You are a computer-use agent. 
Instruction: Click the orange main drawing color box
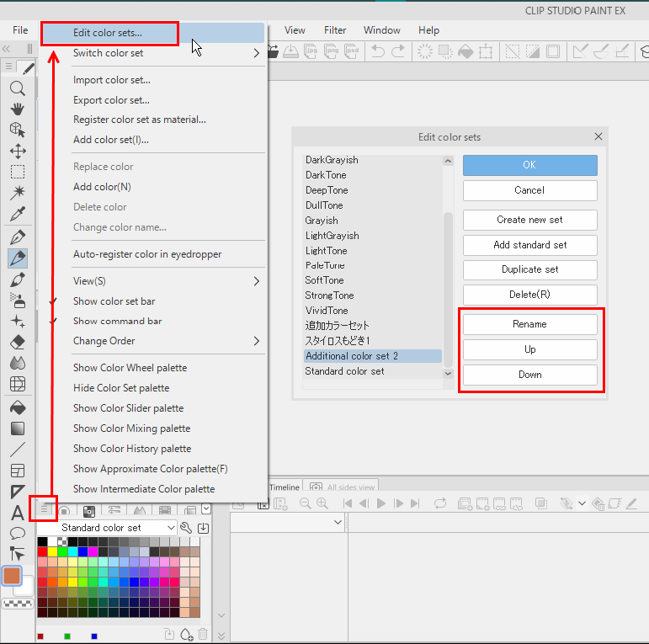pos(12,576)
